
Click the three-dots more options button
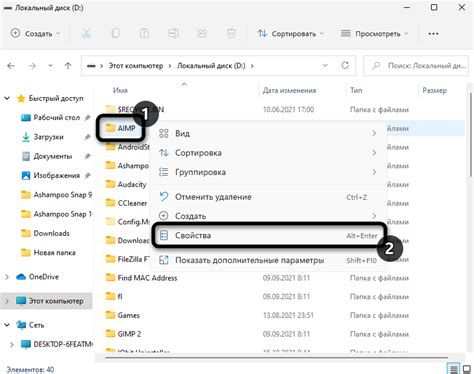coord(433,33)
